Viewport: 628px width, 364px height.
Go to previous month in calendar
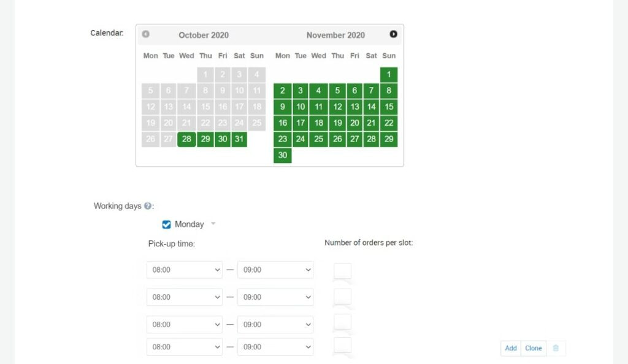[x=145, y=34]
